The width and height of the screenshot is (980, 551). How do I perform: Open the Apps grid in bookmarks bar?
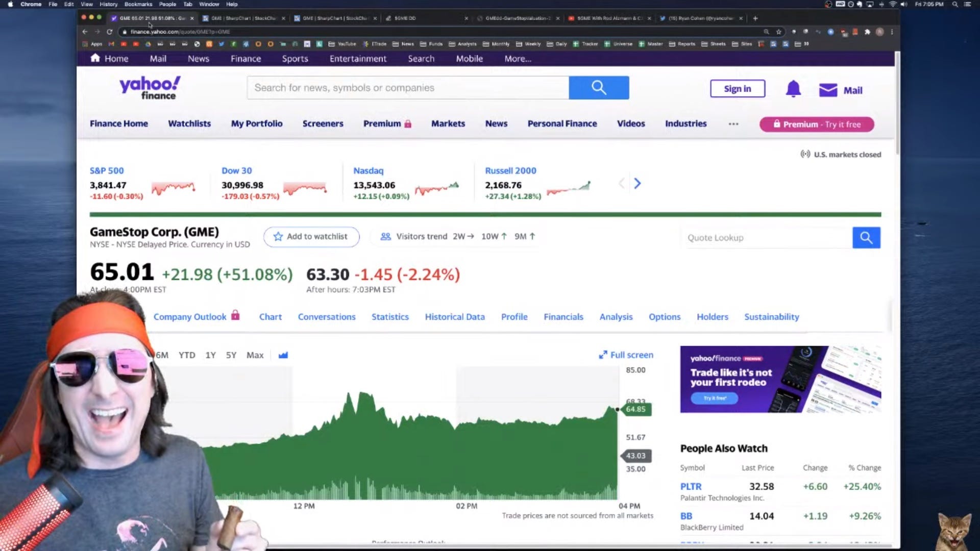pos(92,44)
